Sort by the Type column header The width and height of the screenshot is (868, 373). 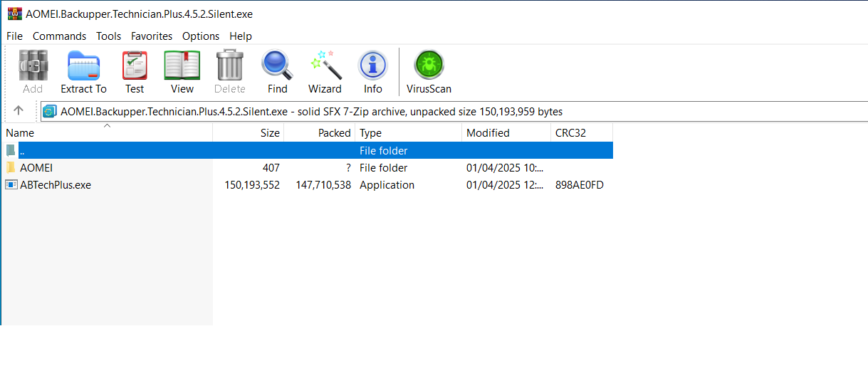click(409, 133)
